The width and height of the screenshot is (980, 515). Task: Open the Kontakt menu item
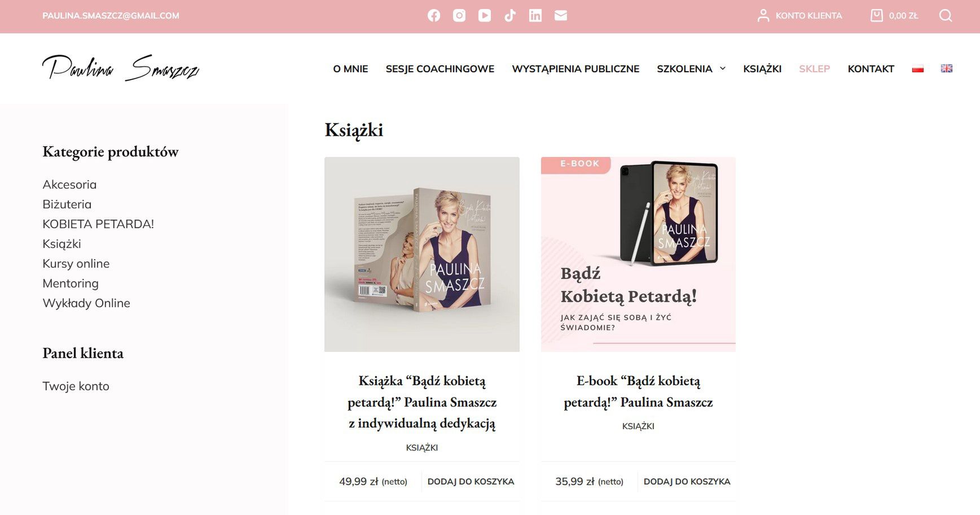pos(871,69)
